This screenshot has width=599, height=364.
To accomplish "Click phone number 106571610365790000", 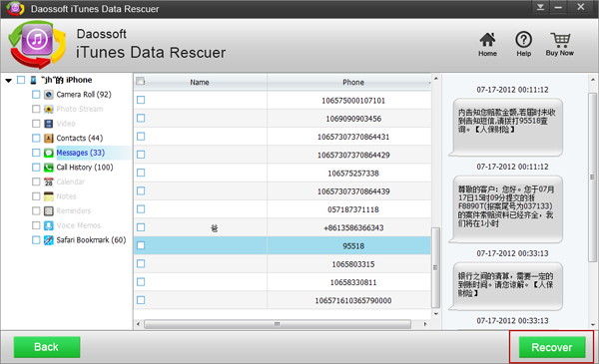I will click(x=353, y=300).
